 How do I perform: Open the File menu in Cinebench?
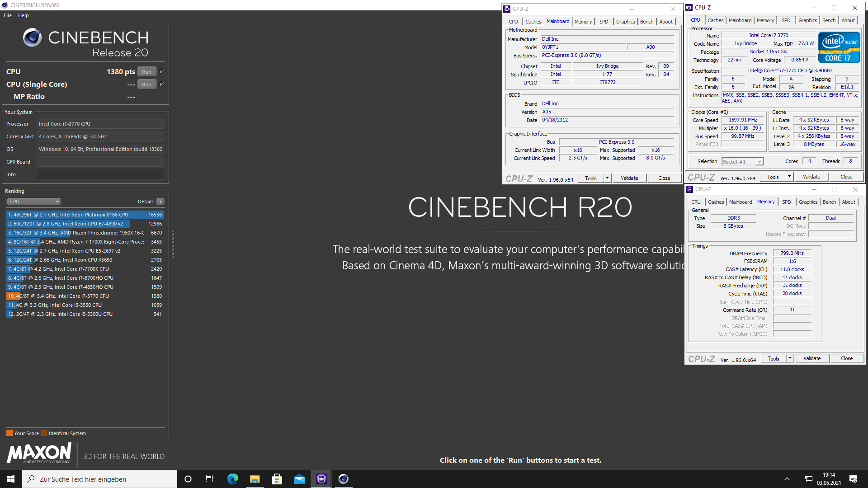click(8, 15)
